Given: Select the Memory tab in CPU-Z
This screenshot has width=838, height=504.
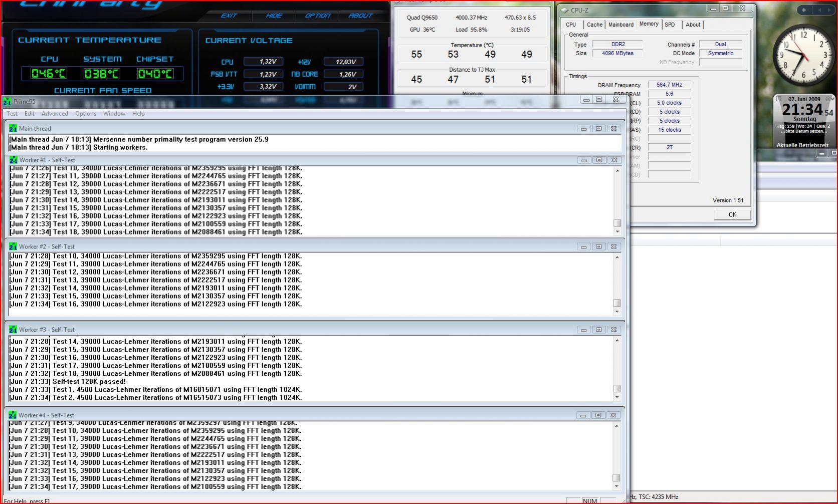Looking at the screenshot, I should pyautogui.click(x=649, y=24).
